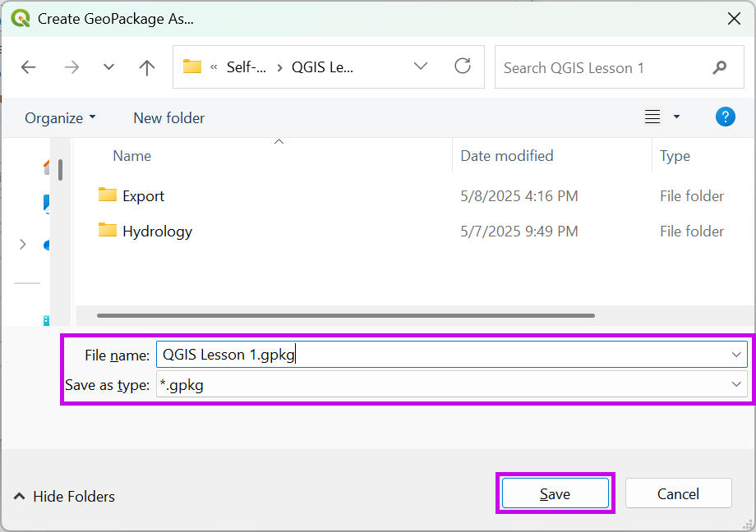Create a New folder
The width and height of the screenshot is (756, 532).
click(168, 117)
